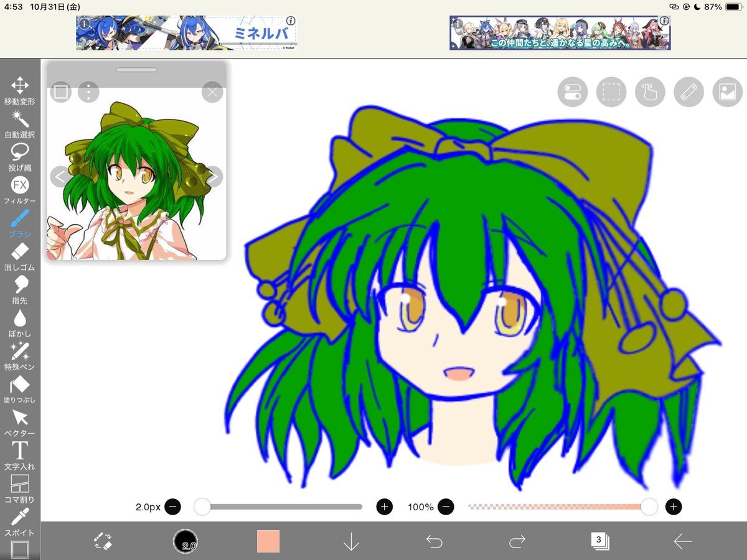Open the ミネルバ ad banner
The width and height of the screenshot is (747, 560).
[x=186, y=33]
